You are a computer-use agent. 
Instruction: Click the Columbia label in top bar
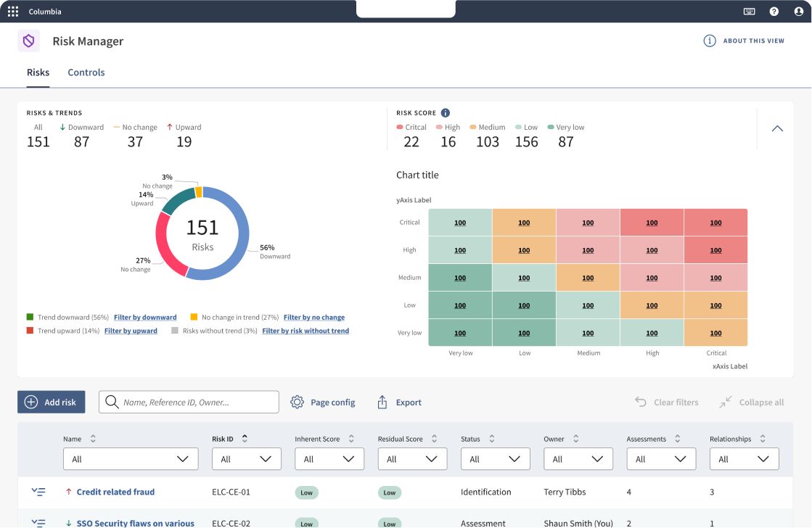[x=45, y=12]
